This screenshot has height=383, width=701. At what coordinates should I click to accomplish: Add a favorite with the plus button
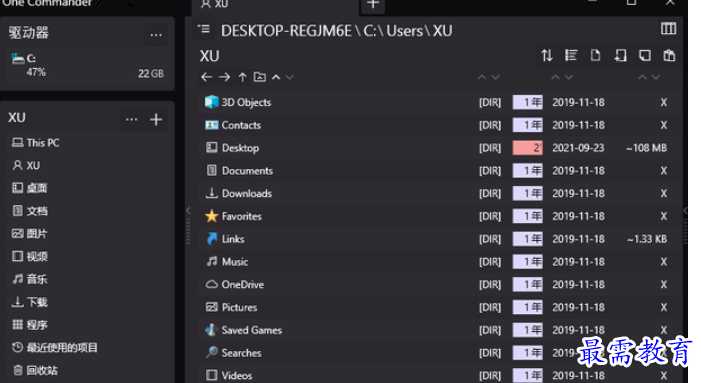coord(156,119)
